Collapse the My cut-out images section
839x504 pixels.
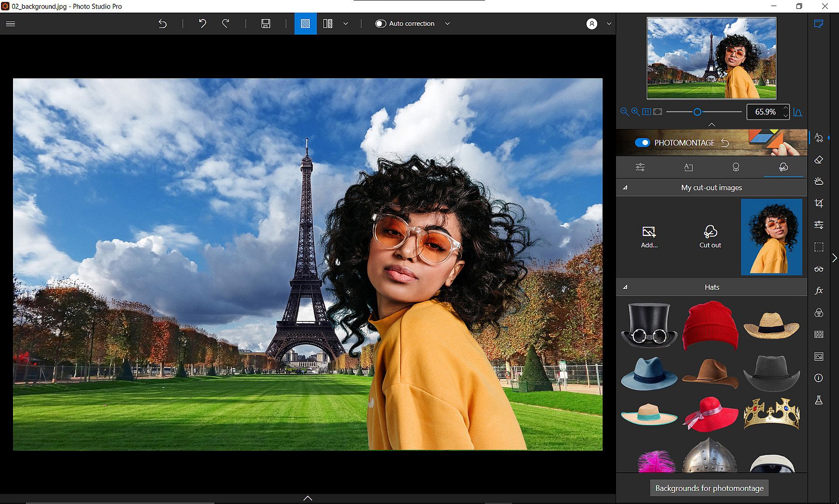click(x=625, y=188)
